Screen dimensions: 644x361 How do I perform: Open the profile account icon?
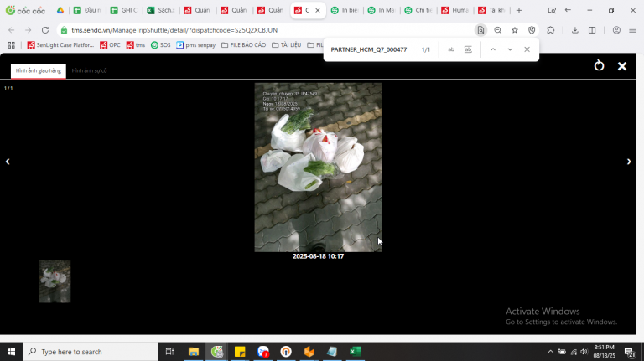(616, 30)
